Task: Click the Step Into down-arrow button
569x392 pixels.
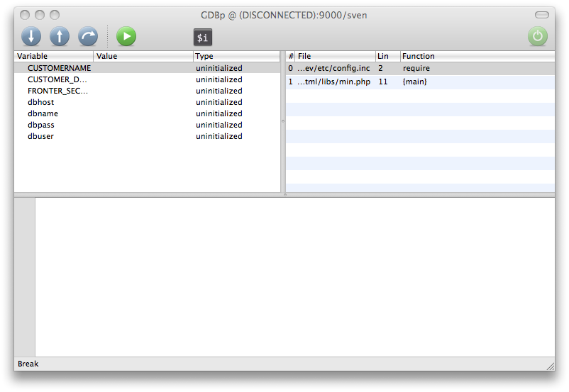Action: (x=31, y=36)
